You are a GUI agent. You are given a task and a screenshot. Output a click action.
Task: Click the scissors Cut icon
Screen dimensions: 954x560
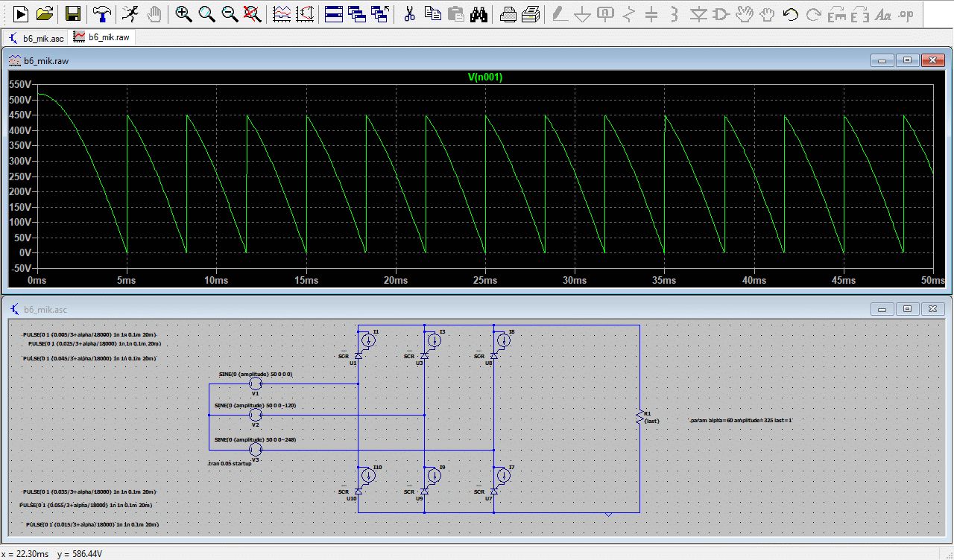pyautogui.click(x=408, y=13)
